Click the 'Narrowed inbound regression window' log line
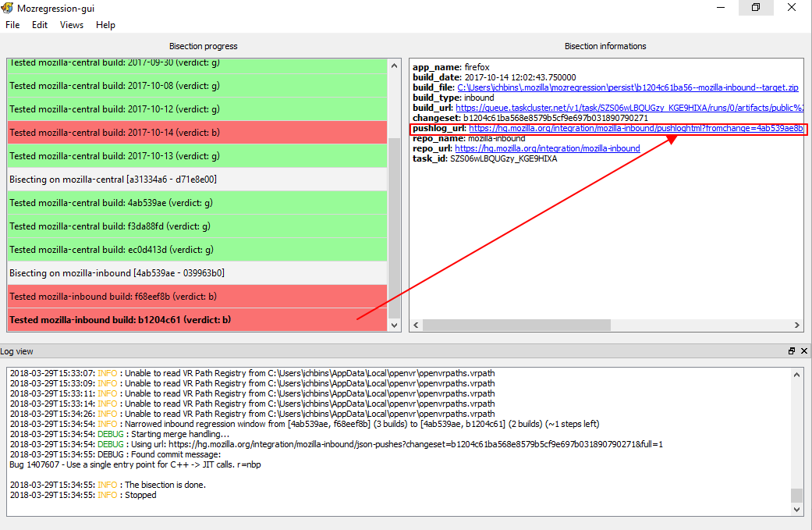The image size is (812, 530). point(304,424)
